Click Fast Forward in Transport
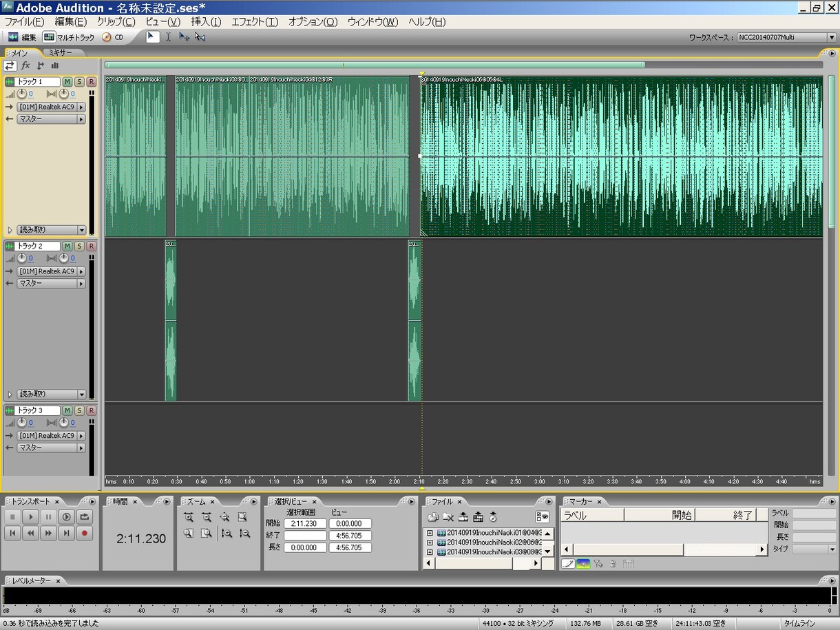The height and width of the screenshot is (630, 840). coord(49,532)
